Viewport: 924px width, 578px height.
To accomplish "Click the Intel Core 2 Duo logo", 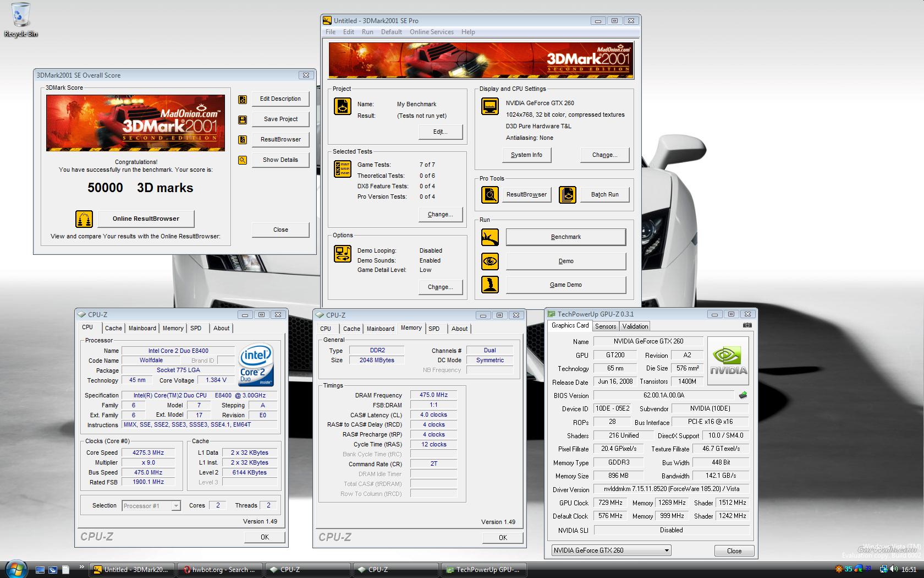I will [x=256, y=365].
